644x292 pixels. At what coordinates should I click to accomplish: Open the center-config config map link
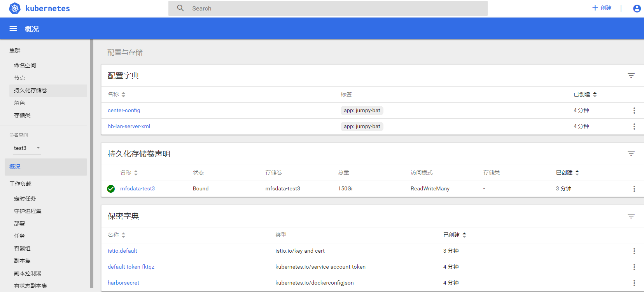[x=124, y=110]
